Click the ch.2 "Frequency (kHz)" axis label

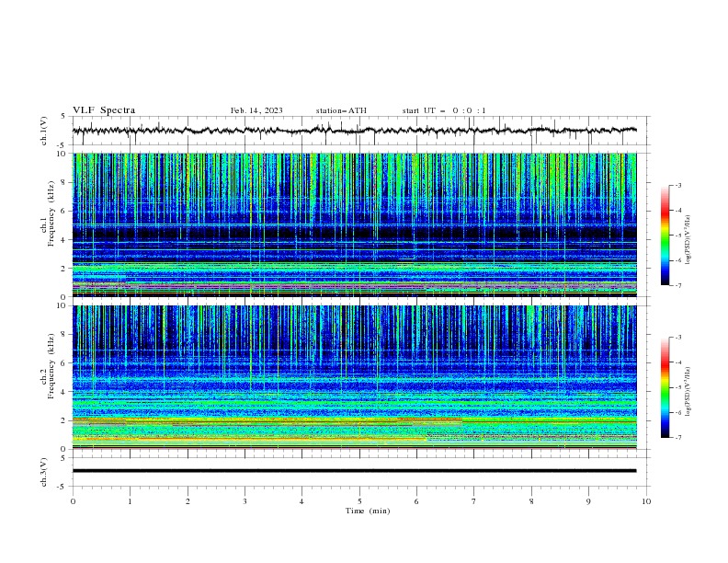tap(51, 366)
